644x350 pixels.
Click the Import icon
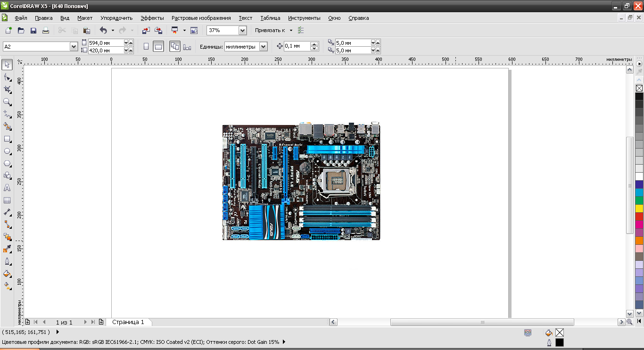coord(146,30)
